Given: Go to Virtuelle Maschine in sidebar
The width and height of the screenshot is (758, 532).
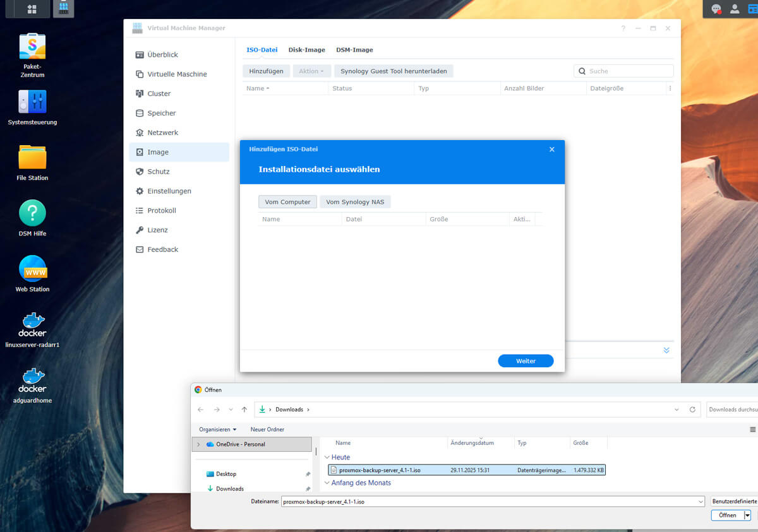Looking at the screenshot, I should [x=177, y=74].
